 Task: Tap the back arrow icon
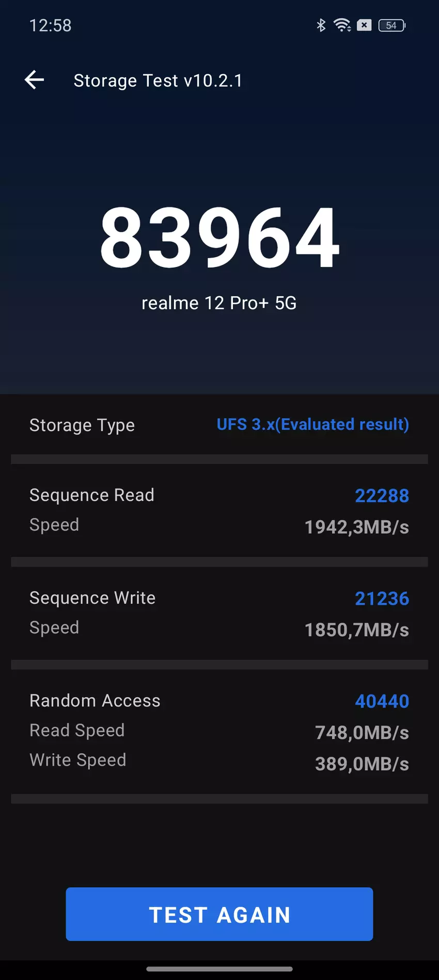click(x=35, y=80)
